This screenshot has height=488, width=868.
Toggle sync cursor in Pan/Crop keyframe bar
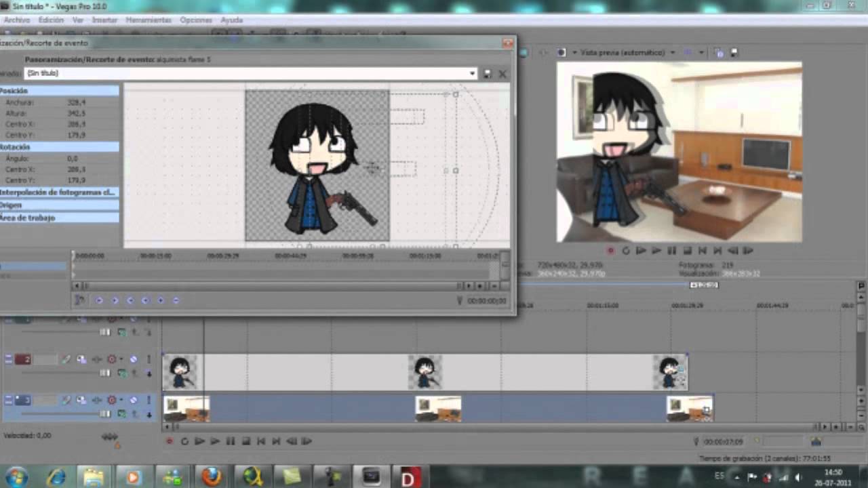click(x=79, y=300)
